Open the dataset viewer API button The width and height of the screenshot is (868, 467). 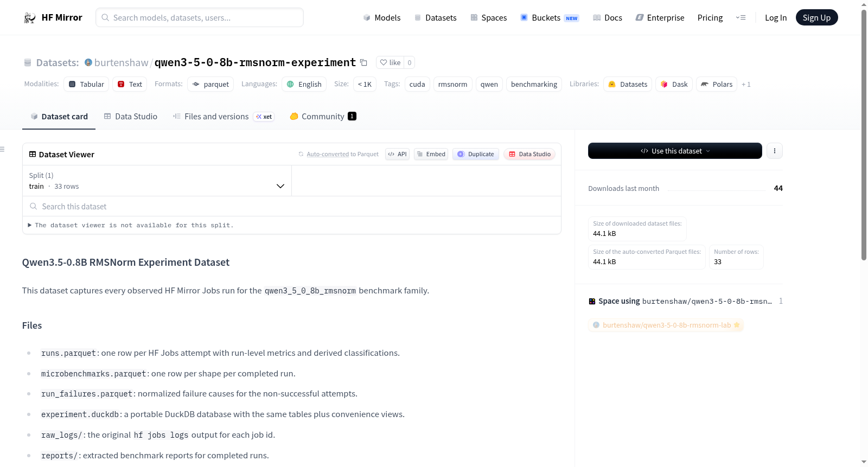coord(397,155)
